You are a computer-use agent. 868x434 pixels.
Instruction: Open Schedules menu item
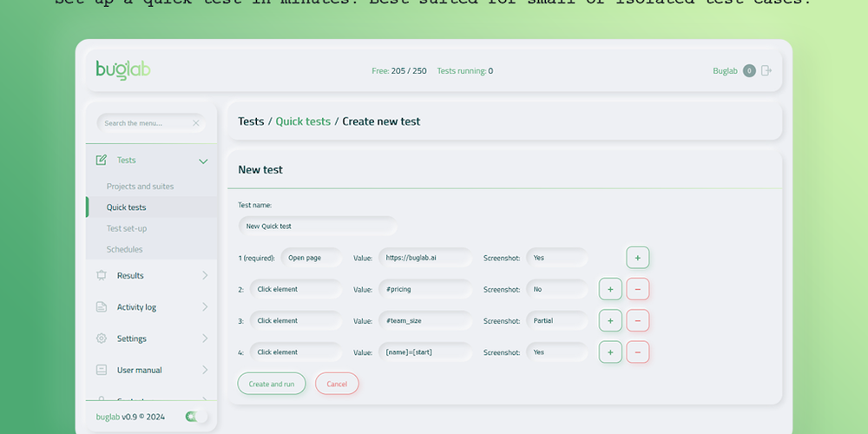point(151,249)
